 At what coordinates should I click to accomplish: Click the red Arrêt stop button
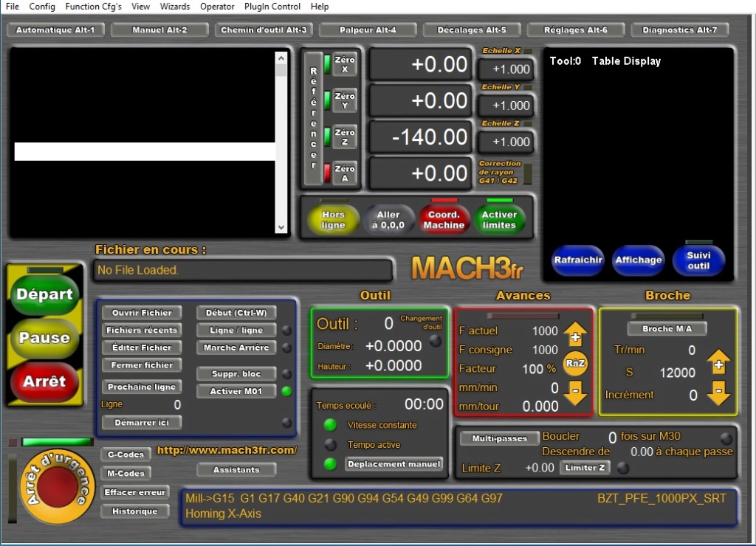click(x=44, y=381)
